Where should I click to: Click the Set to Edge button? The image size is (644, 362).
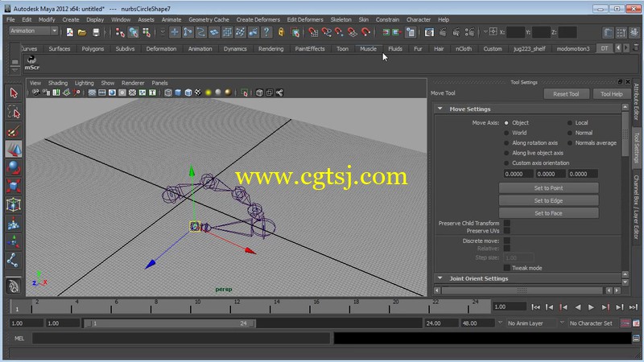pyautogui.click(x=548, y=200)
